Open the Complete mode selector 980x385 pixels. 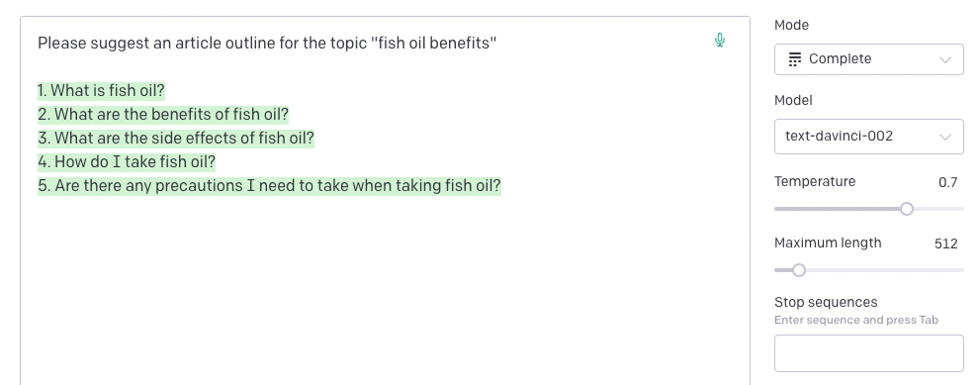(x=869, y=59)
